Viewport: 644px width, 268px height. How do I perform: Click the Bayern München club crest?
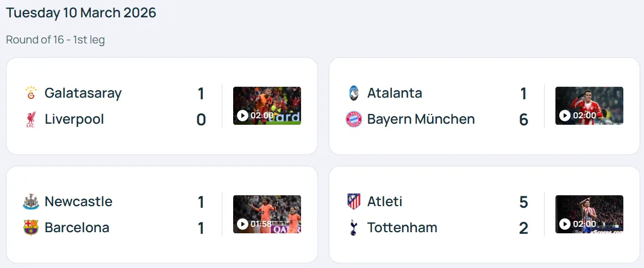tap(354, 119)
